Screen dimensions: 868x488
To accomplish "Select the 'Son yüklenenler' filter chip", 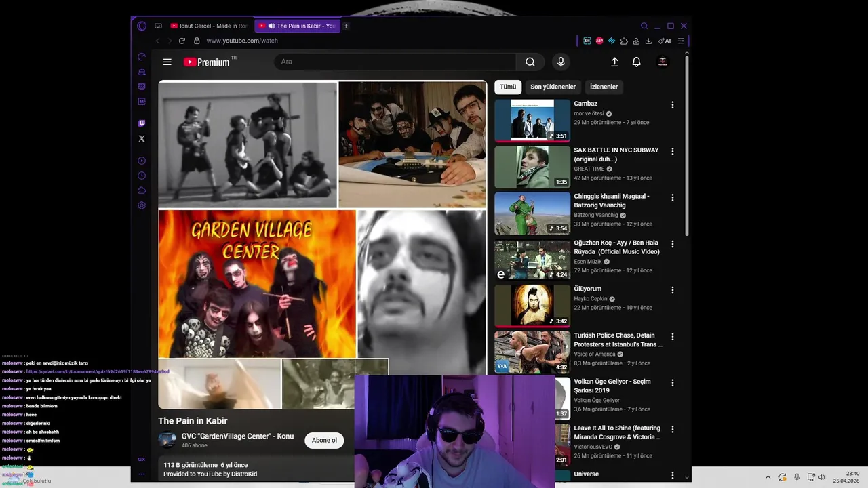I will click(553, 87).
